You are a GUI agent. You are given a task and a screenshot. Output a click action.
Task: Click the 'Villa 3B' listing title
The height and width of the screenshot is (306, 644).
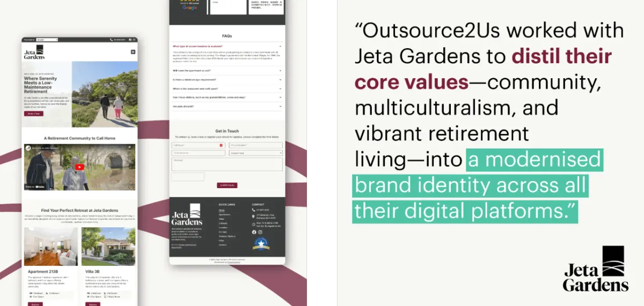tap(92, 272)
